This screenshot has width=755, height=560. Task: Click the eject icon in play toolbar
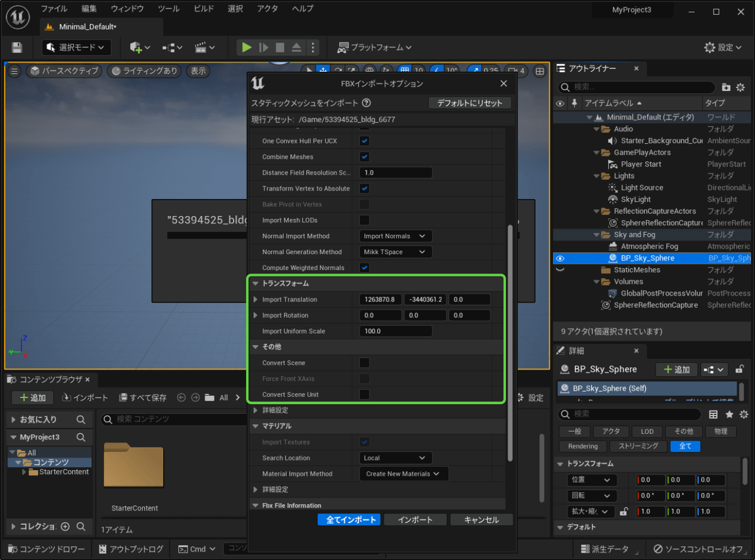coord(296,47)
